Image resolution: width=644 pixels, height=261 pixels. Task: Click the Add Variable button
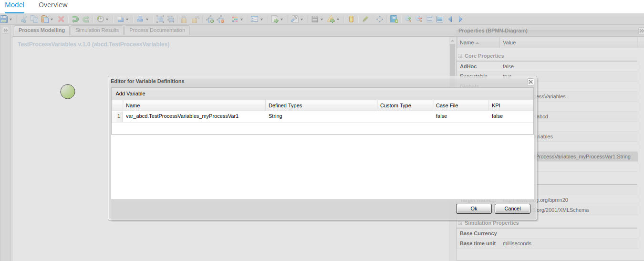[130, 94]
